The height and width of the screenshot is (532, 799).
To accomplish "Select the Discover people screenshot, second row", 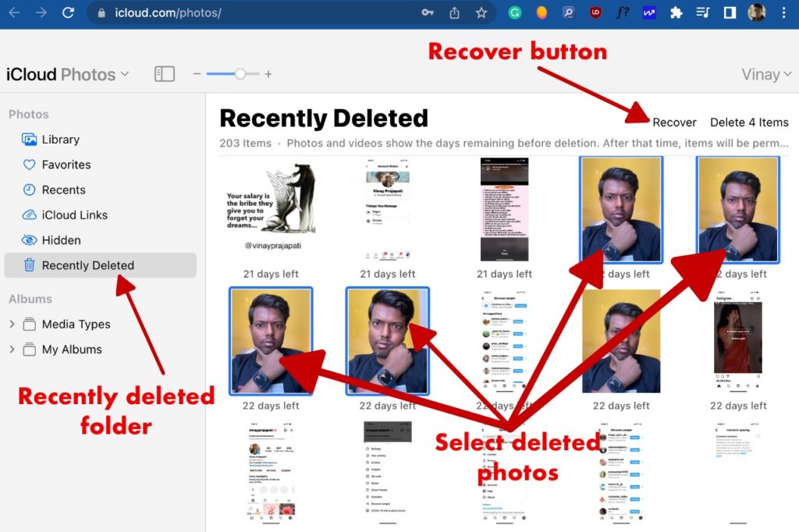I will pyautogui.click(x=505, y=342).
